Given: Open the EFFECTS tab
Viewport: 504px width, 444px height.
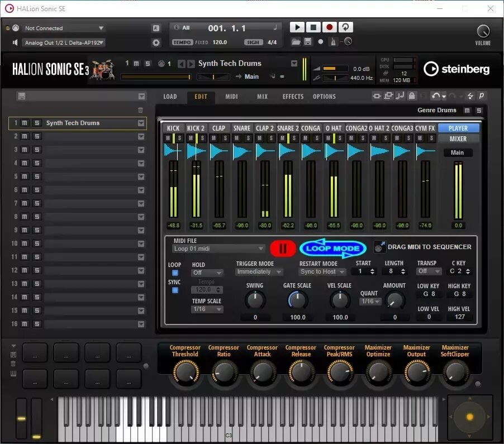Looking at the screenshot, I should [293, 96].
